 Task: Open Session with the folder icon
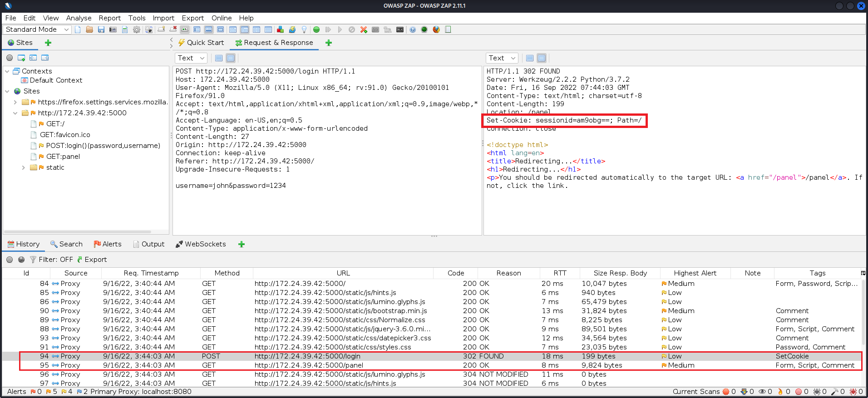(89, 29)
